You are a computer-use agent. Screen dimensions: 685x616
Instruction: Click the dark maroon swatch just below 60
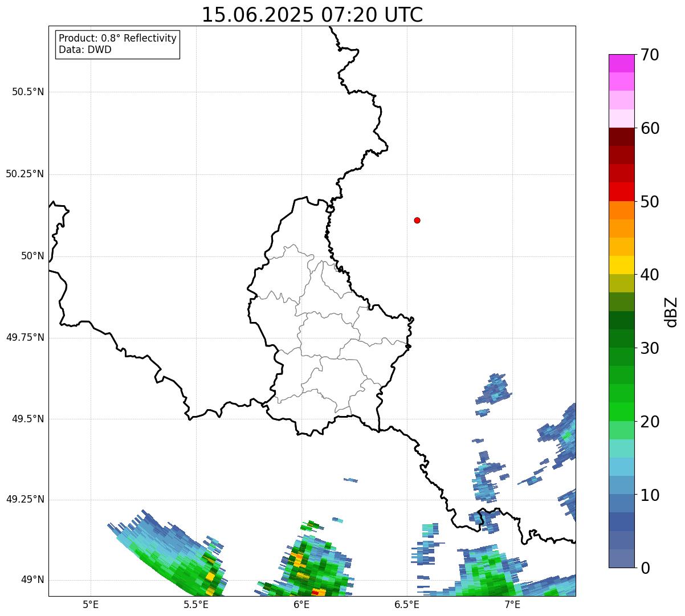pyautogui.click(x=621, y=137)
